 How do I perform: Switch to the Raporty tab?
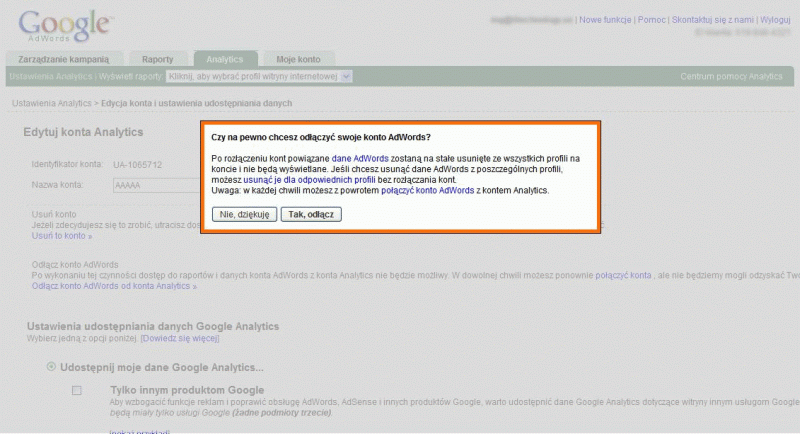158,59
